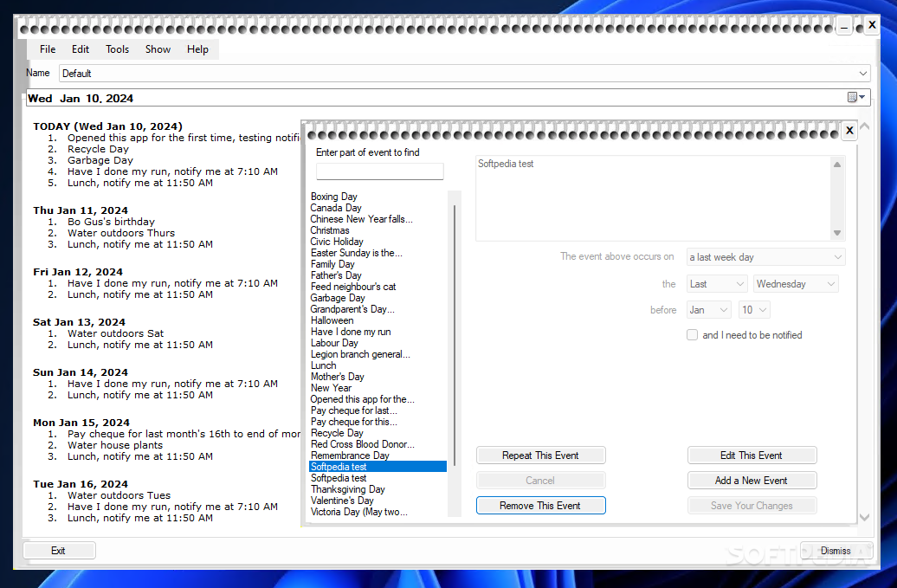
Task: Click the Edit This Event button
Action: click(x=752, y=456)
